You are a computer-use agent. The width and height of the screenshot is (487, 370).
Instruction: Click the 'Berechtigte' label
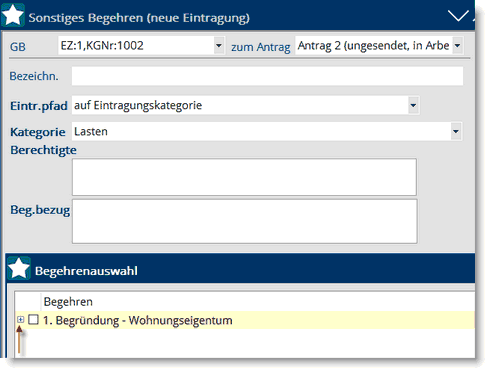(43, 150)
